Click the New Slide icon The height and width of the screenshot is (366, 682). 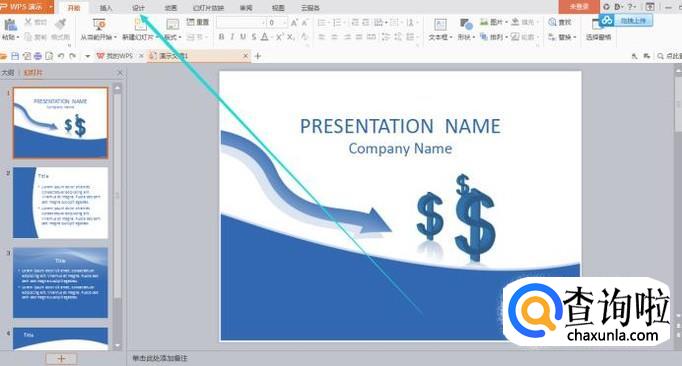(x=140, y=25)
